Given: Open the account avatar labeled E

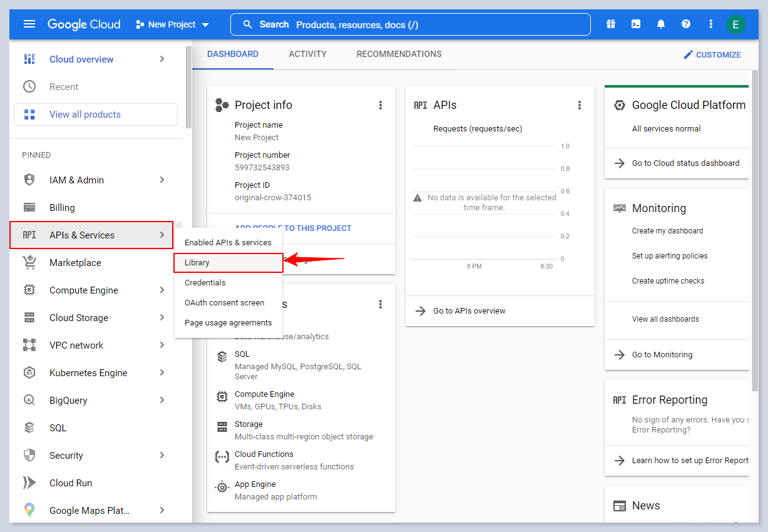Looking at the screenshot, I should [x=735, y=25].
